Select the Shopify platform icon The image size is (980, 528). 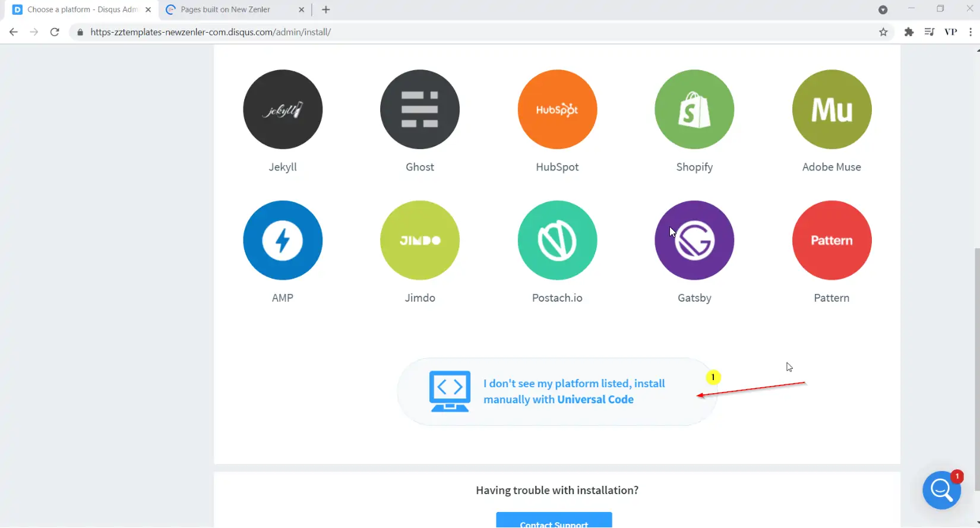coord(694,109)
